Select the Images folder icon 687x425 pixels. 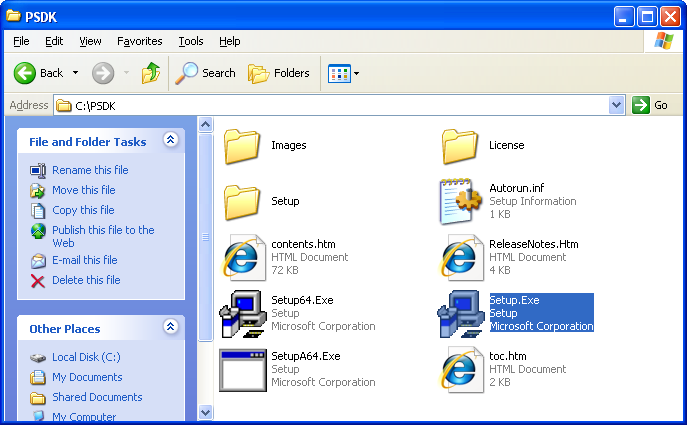tap(242, 146)
